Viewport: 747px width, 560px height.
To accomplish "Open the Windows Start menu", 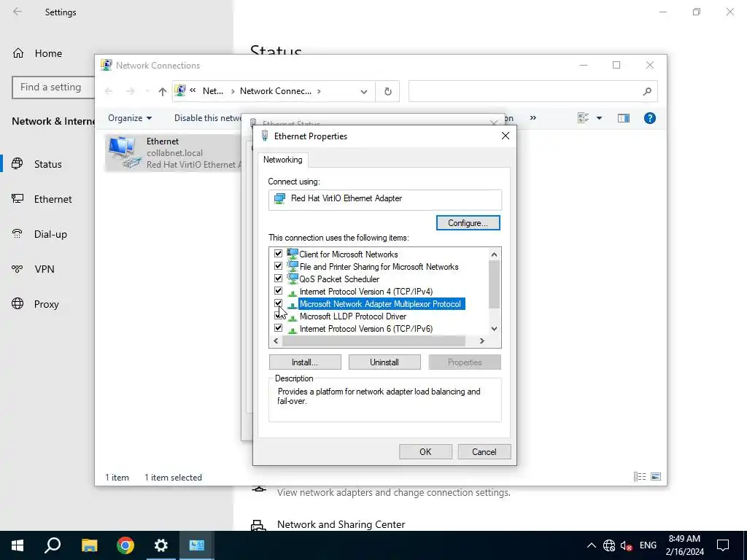I will point(18,545).
